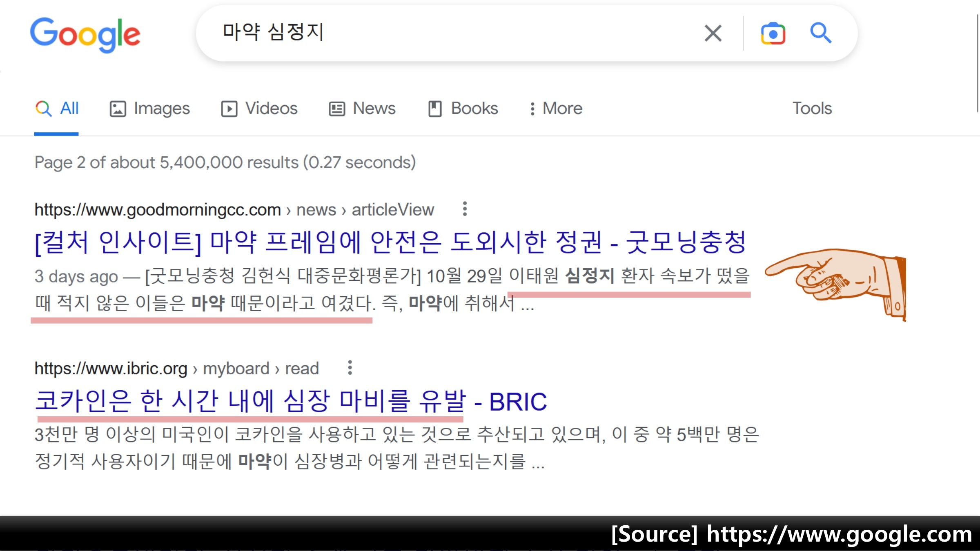
Task: Open the 굿모닝충청 article title link
Action: coord(391,242)
